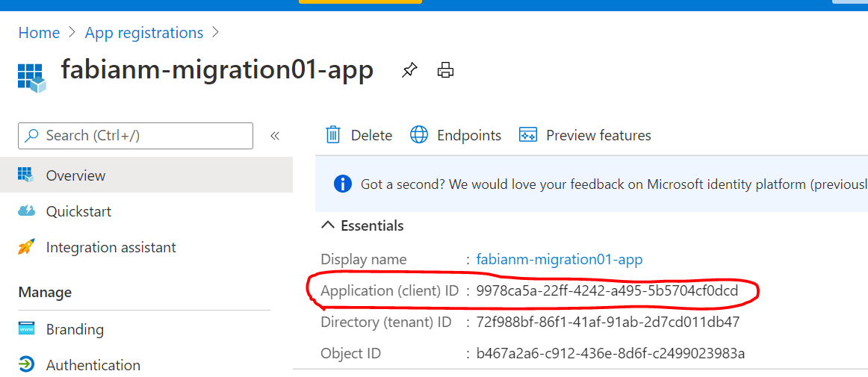
Task: Click the magnifier icon in search box
Action: (33, 136)
